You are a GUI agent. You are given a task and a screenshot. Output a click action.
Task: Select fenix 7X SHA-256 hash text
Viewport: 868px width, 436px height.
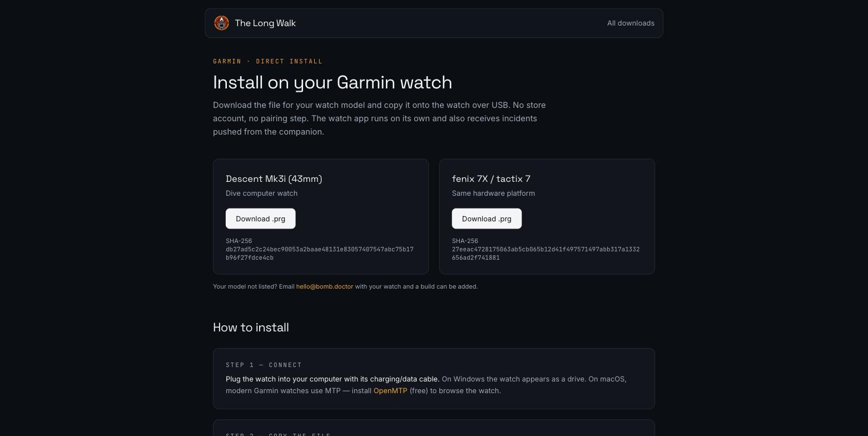546,254
